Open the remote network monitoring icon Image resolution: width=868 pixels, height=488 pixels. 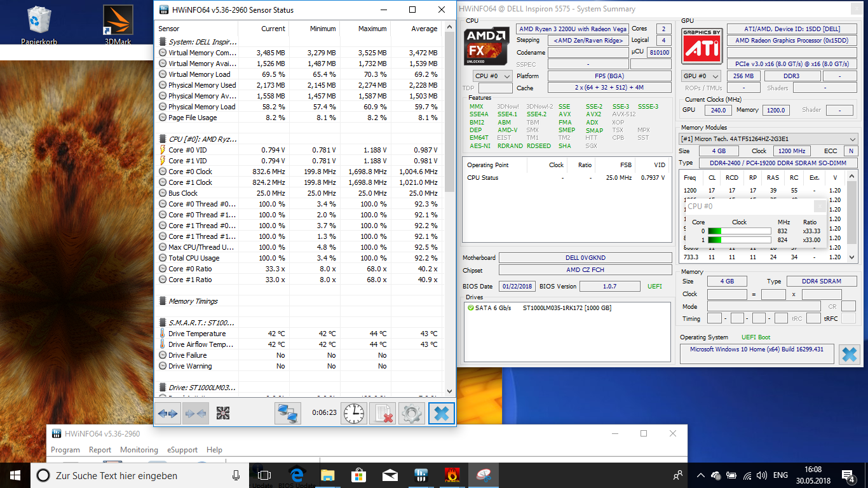click(x=288, y=414)
